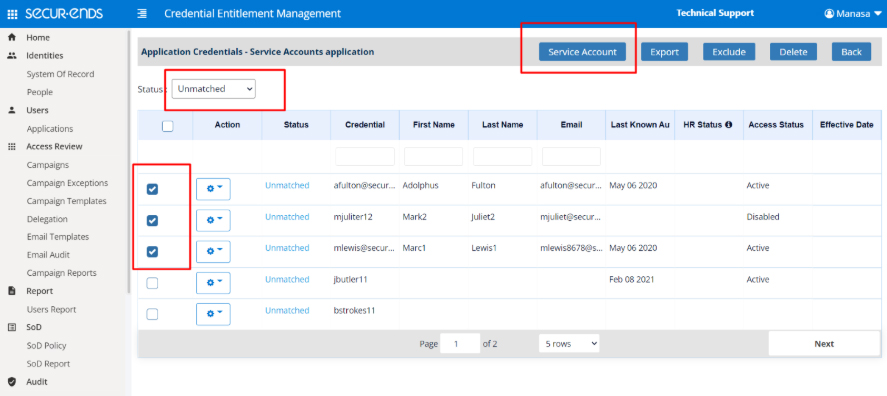Sort by Effective Date column header
The width and height of the screenshot is (887, 396).
[847, 124]
